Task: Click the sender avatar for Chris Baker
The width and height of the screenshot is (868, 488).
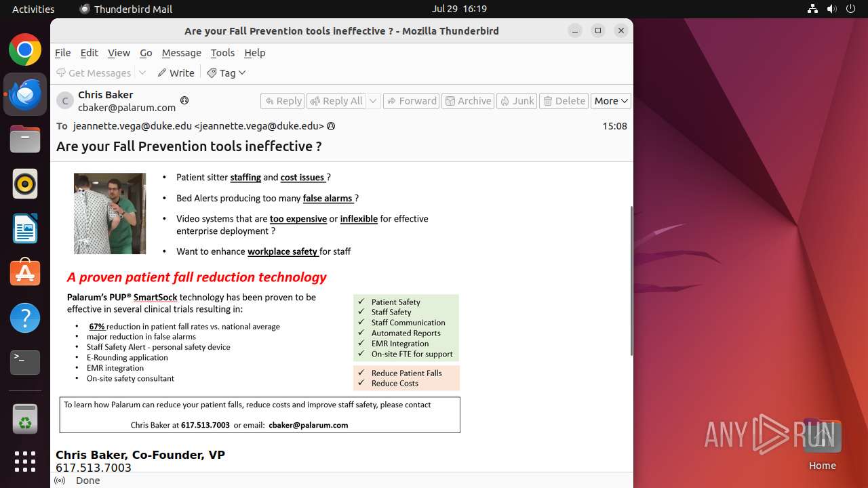Action: pos(65,101)
